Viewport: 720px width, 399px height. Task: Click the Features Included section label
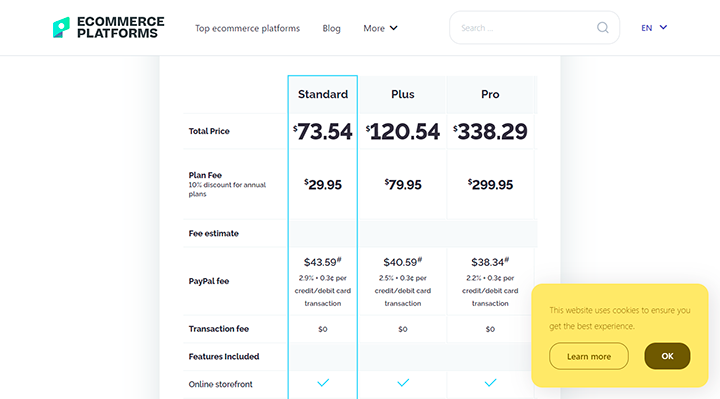(224, 356)
